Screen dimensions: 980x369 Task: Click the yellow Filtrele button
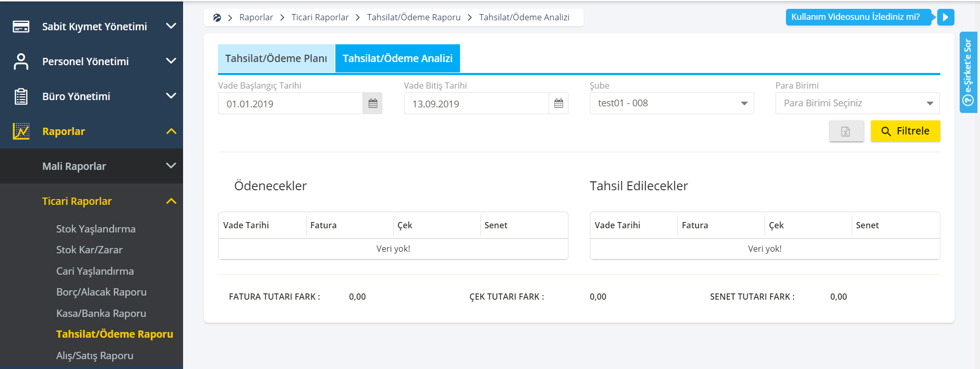coord(905,131)
